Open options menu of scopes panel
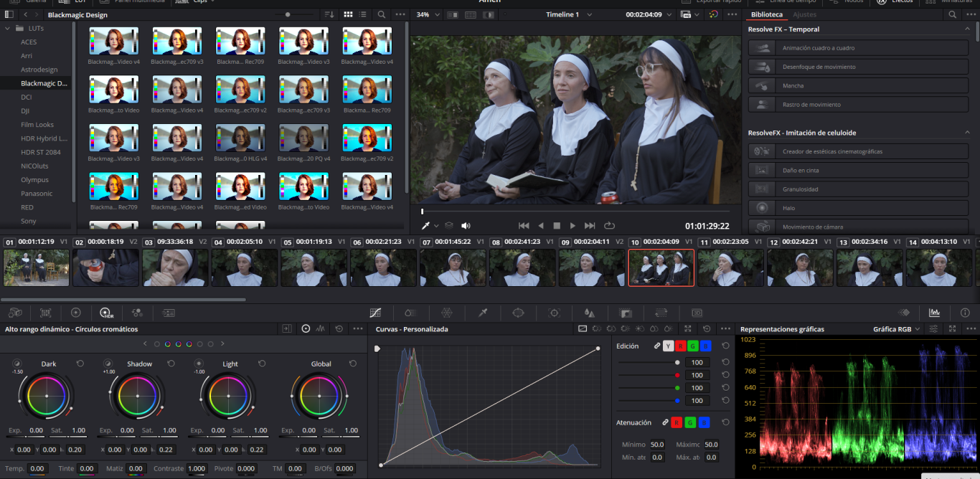980x479 pixels. pyautogui.click(x=970, y=329)
